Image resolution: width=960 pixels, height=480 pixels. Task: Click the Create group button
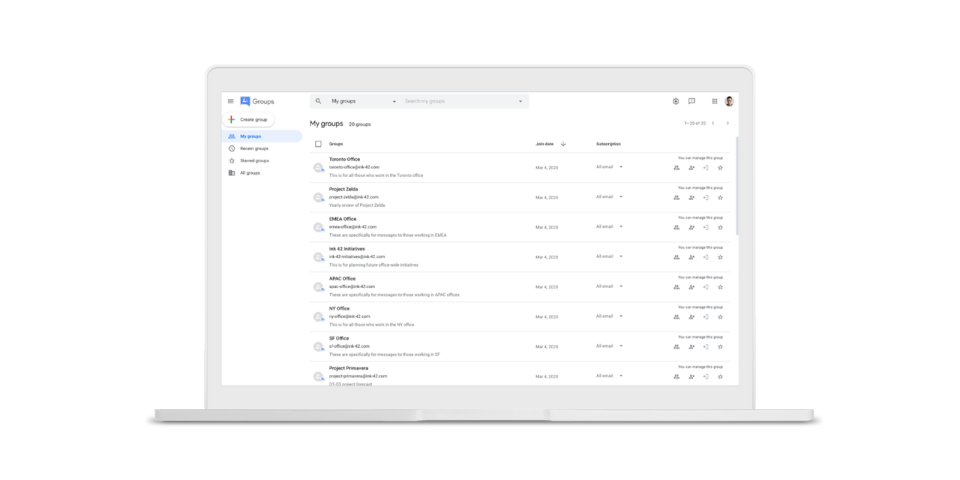[x=248, y=119]
